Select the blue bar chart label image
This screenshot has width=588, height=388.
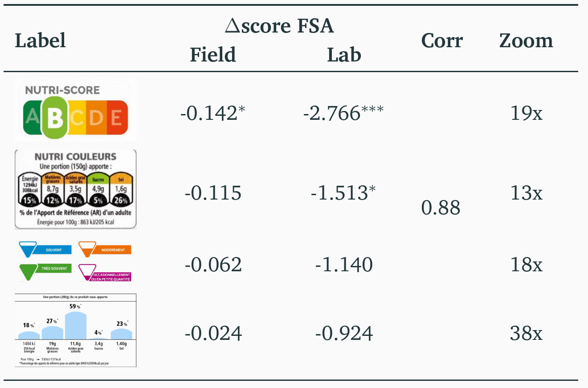tap(75, 330)
